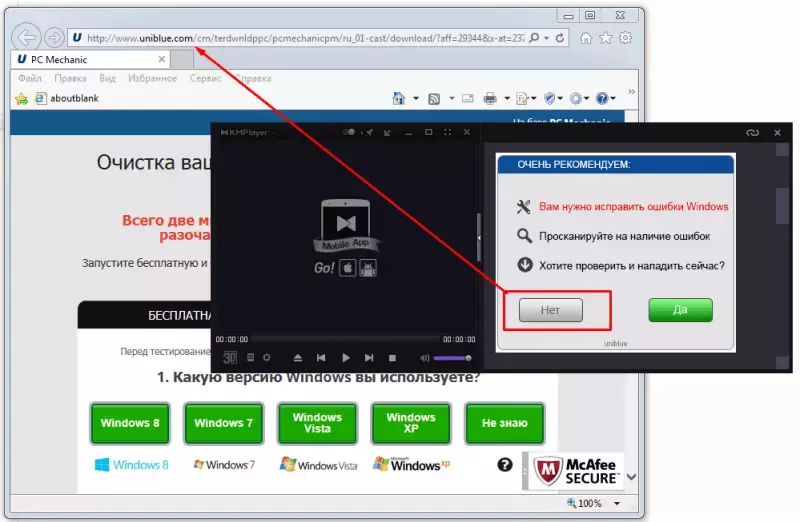Open the Вид menu
This screenshot has height=522, width=800.
tap(107, 79)
